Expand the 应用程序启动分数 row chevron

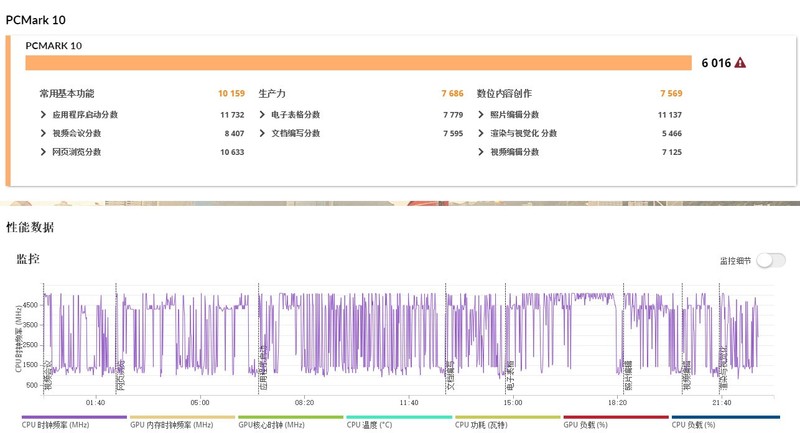click(43, 115)
